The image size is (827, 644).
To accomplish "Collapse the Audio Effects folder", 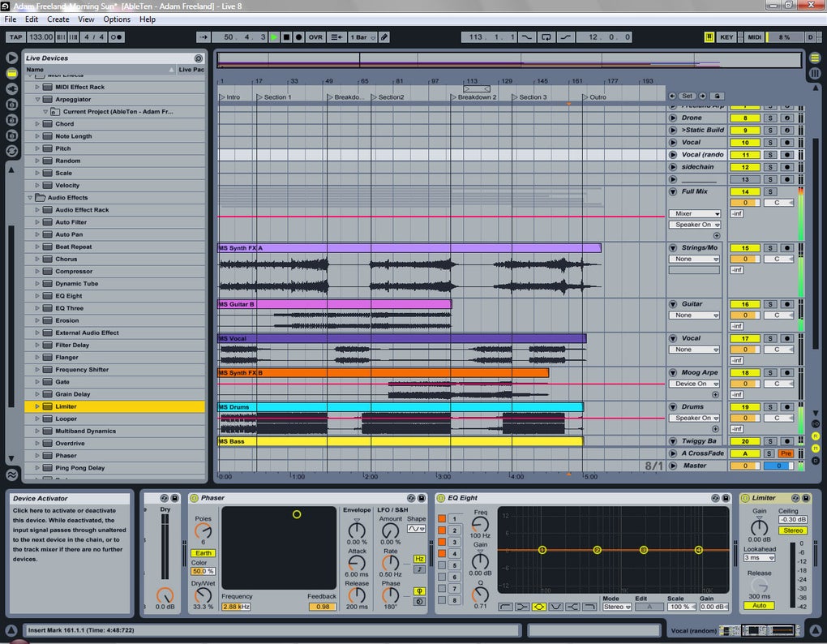I will [30, 198].
